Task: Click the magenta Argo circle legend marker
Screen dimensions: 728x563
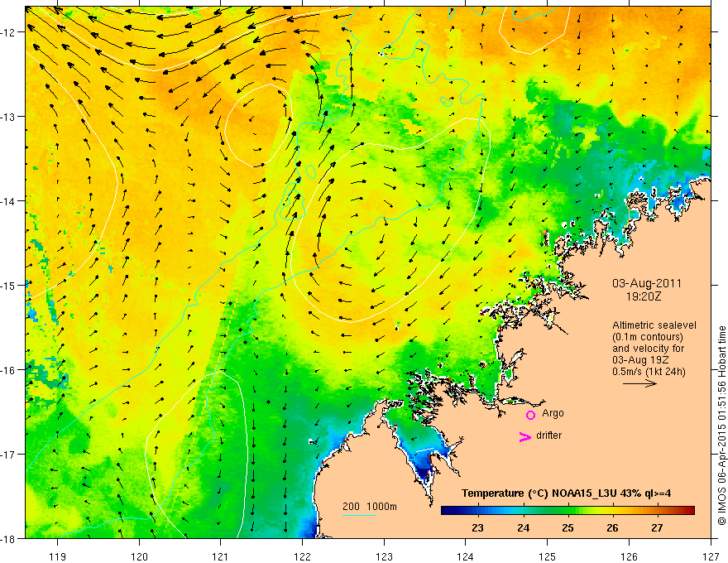Action: (530, 415)
